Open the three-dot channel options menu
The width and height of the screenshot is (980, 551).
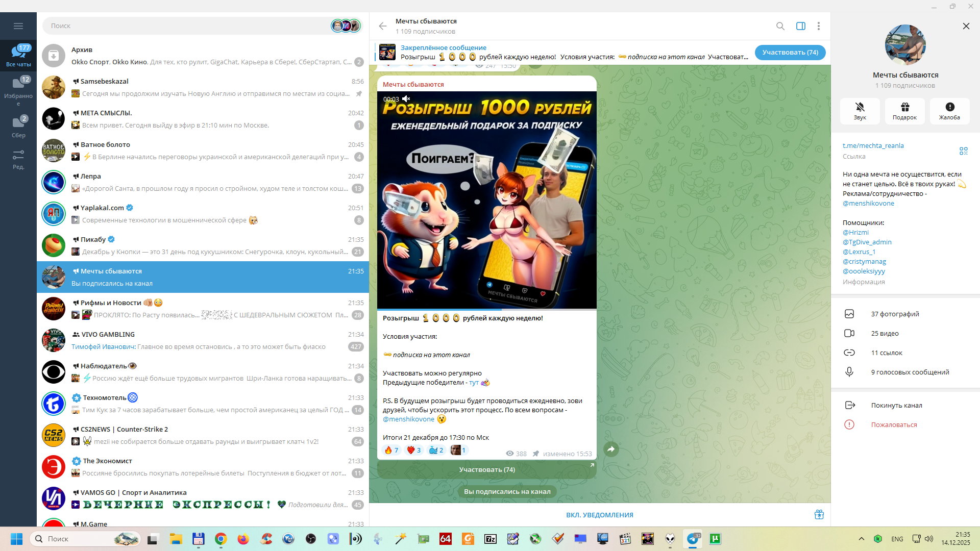(819, 26)
